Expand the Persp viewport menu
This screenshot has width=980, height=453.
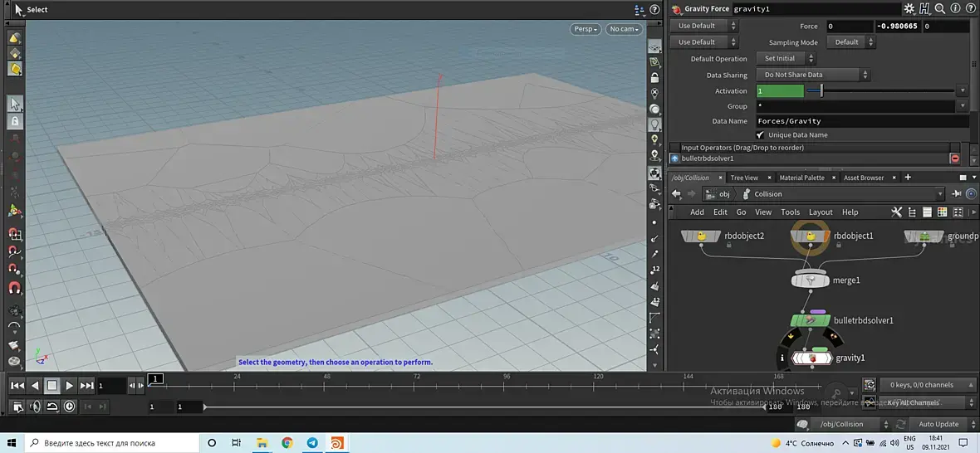point(586,29)
